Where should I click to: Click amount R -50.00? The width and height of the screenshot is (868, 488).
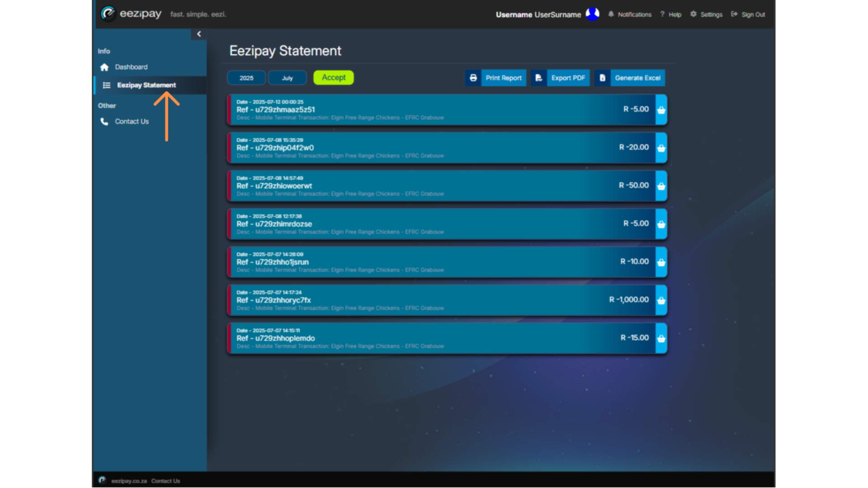pos(634,185)
